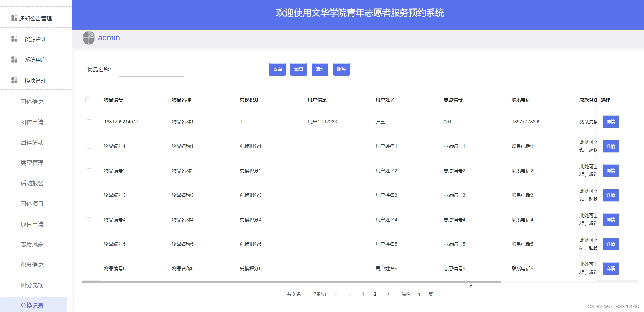644x312 pixels.
Task: Click the admin avatar icon
Action: [x=89, y=38]
